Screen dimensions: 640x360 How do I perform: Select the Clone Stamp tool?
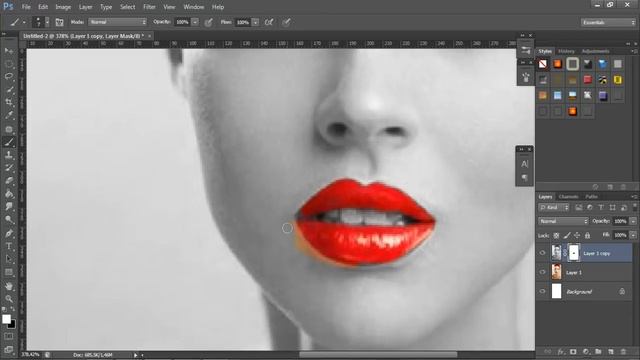9,155
